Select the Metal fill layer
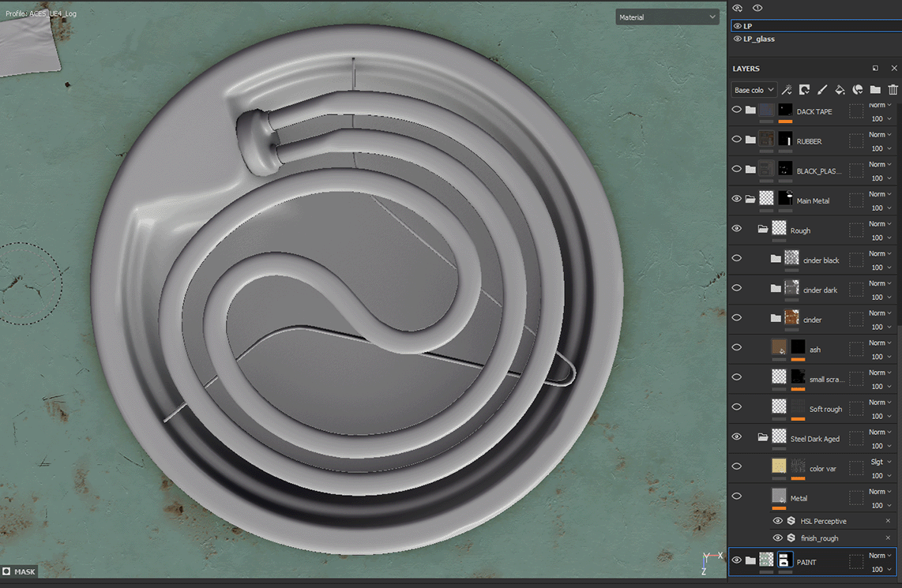902x588 pixels. 812,498
